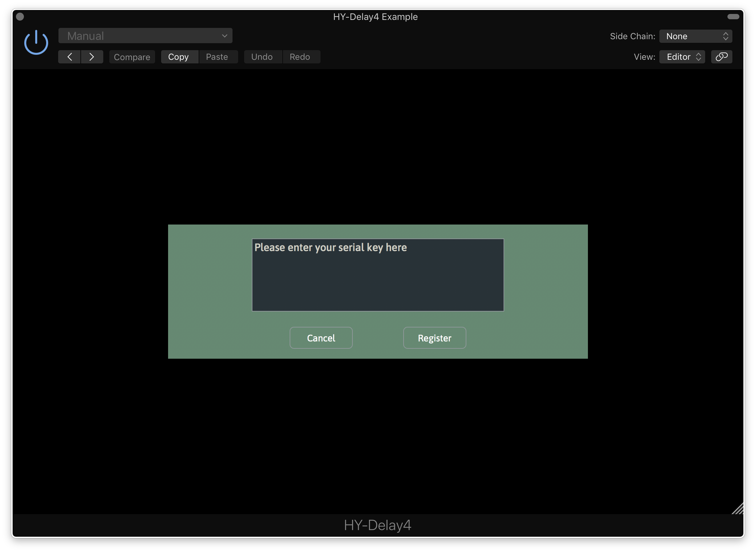
Task: Open the View Editor dropdown
Action: 682,57
